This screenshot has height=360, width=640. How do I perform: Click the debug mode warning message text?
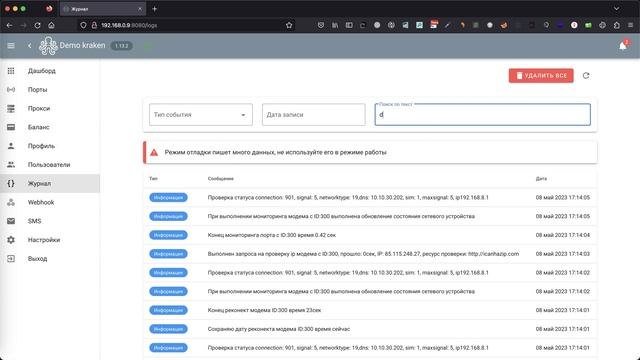click(276, 153)
